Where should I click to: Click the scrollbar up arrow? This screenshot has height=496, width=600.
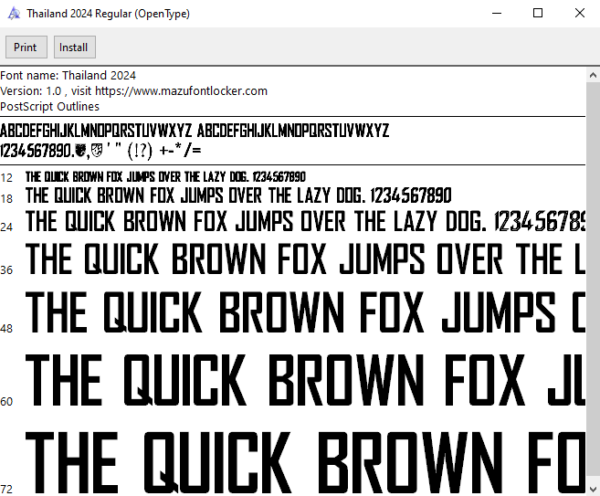(x=593, y=75)
